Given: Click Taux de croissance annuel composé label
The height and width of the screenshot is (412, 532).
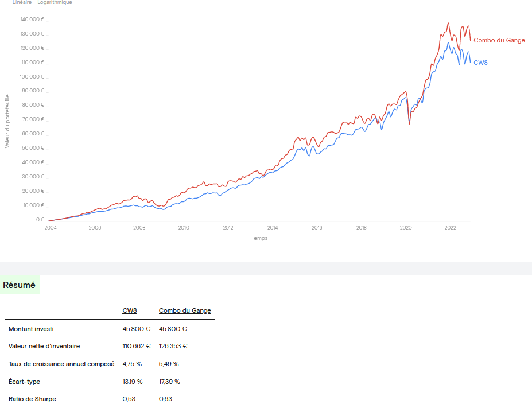Looking at the screenshot, I should click(x=61, y=364).
